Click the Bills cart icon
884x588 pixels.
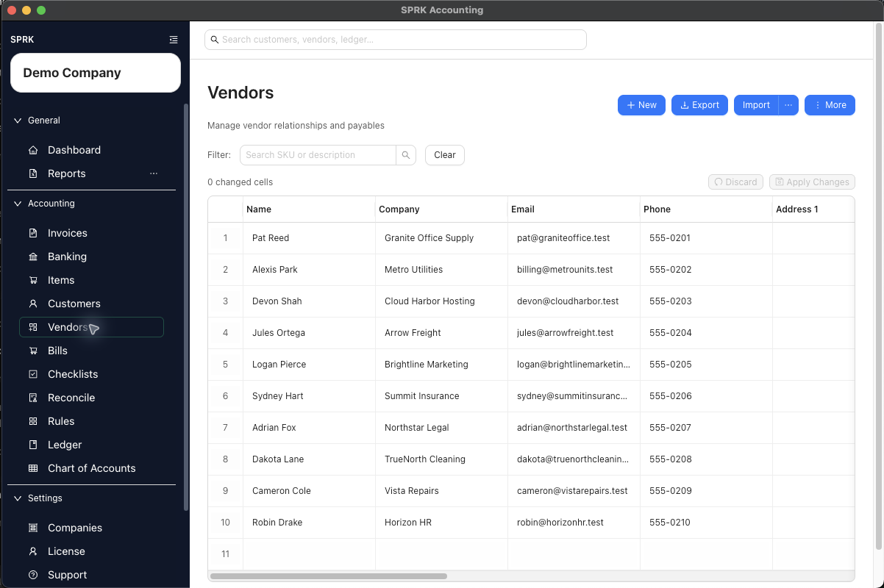(x=32, y=351)
